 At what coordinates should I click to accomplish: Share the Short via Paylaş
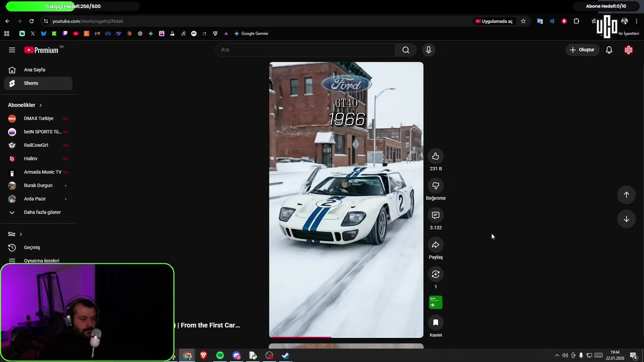point(436,245)
